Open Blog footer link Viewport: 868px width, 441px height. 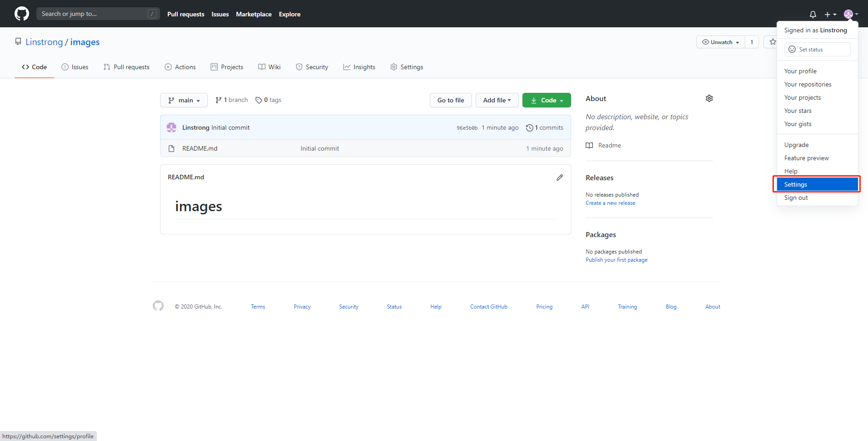671,307
